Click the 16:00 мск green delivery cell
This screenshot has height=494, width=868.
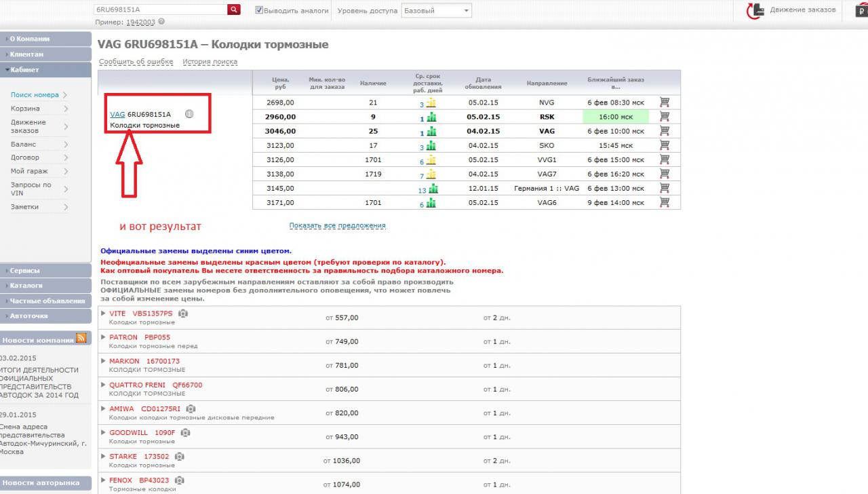(x=616, y=117)
